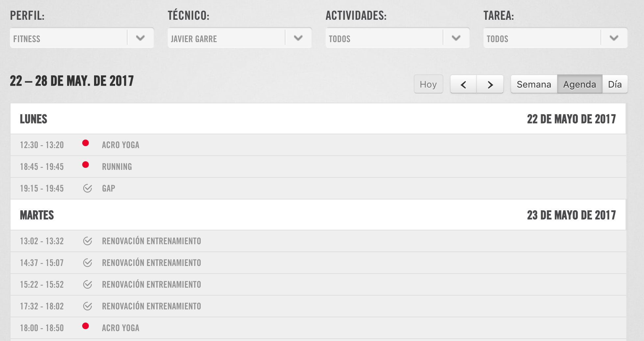Image resolution: width=644 pixels, height=341 pixels.
Task: Select the Martes 23 de Mayo header
Action: 318,215
